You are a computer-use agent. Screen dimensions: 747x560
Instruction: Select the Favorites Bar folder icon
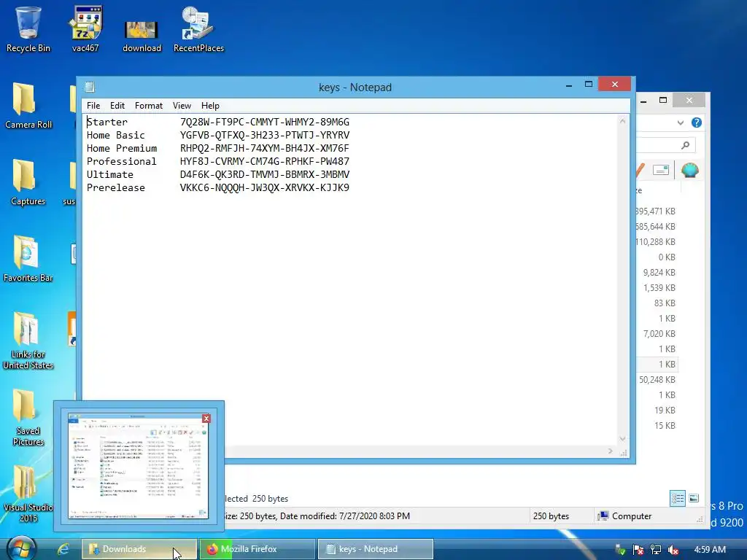point(28,259)
